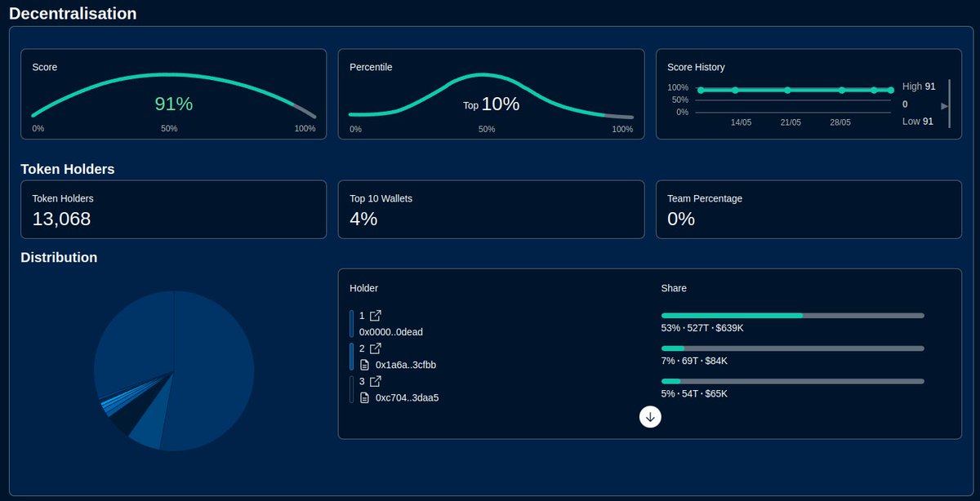
Task: Click the 91% score value
Action: [x=174, y=104]
